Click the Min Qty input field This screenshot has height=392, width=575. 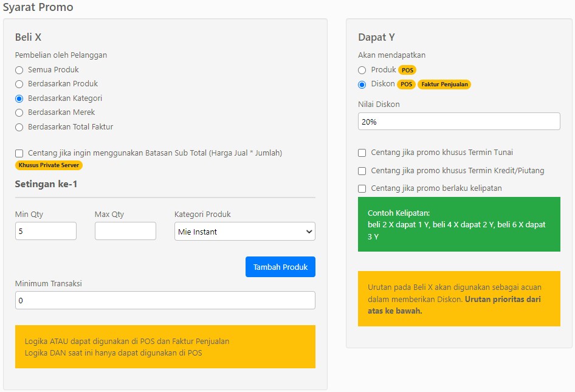(46, 231)
